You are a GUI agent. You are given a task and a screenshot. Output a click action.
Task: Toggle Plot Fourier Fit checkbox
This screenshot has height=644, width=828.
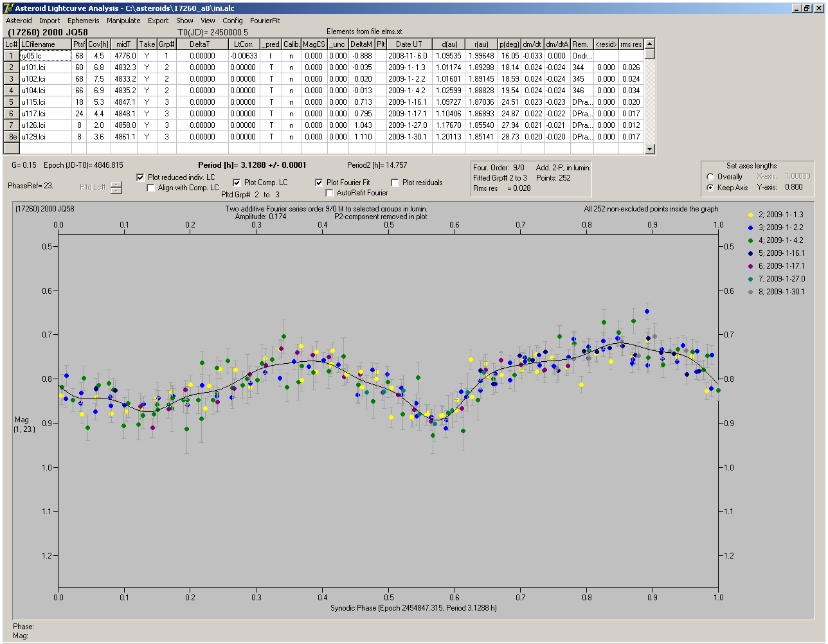319,183
